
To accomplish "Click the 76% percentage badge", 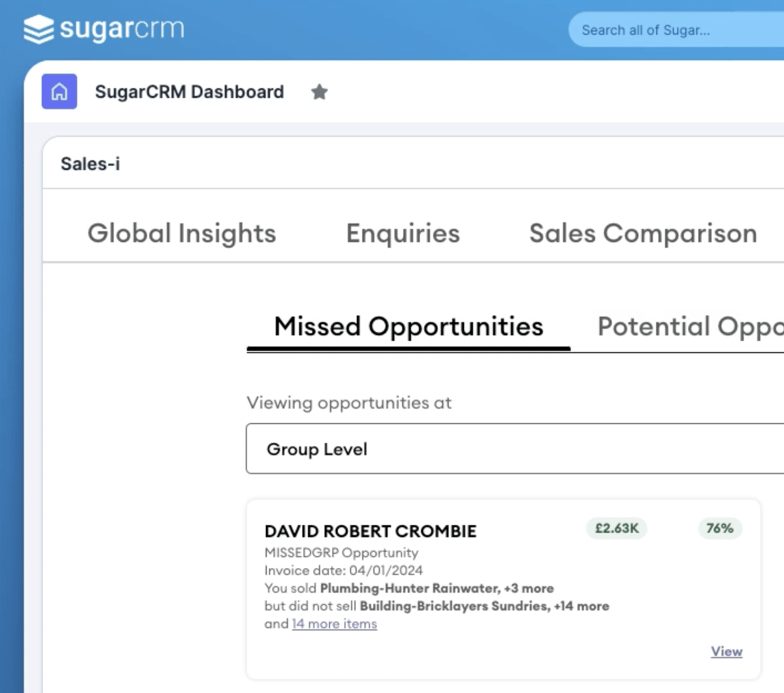I will click(720, 528).
